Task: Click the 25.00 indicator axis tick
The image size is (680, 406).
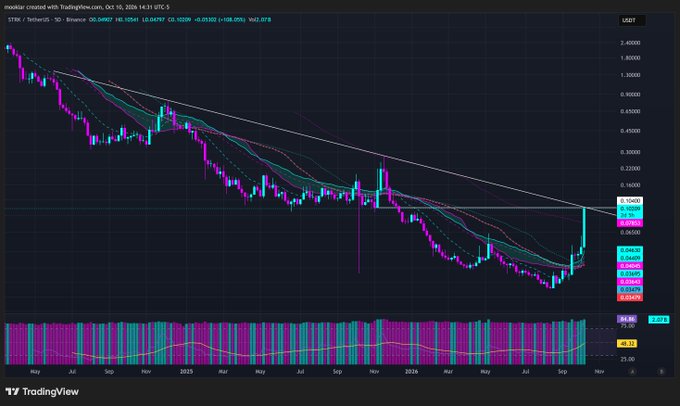Action: coord(628,359)
